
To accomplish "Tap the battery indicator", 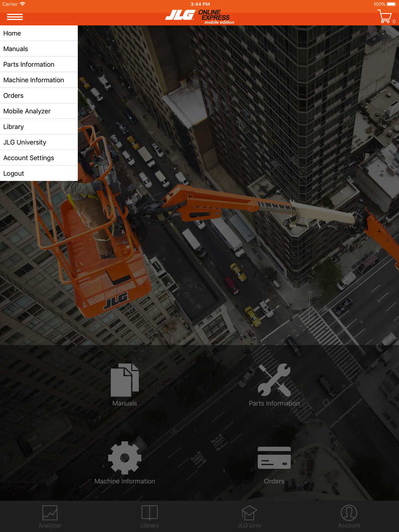I will click(x=391, y=4).
